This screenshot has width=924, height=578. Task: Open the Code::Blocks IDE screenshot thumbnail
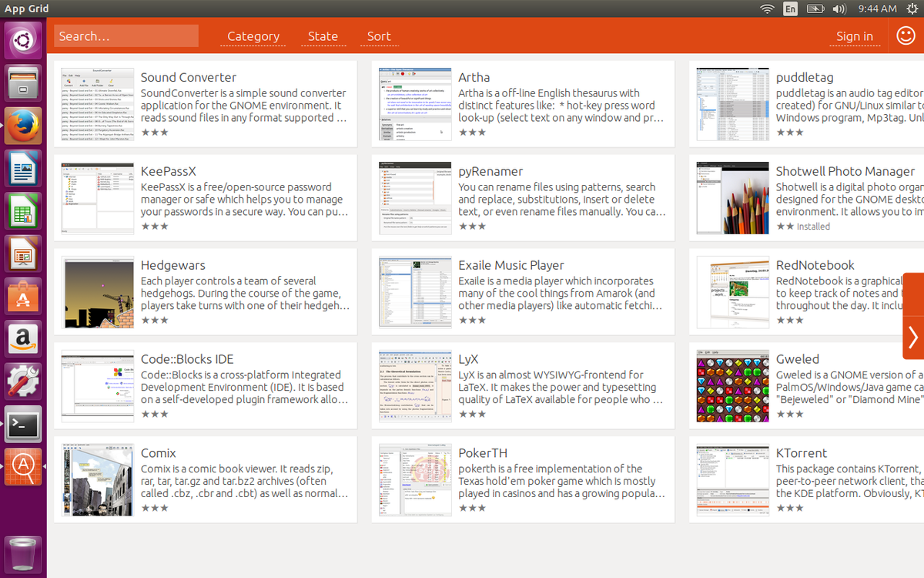click(98, 386)
